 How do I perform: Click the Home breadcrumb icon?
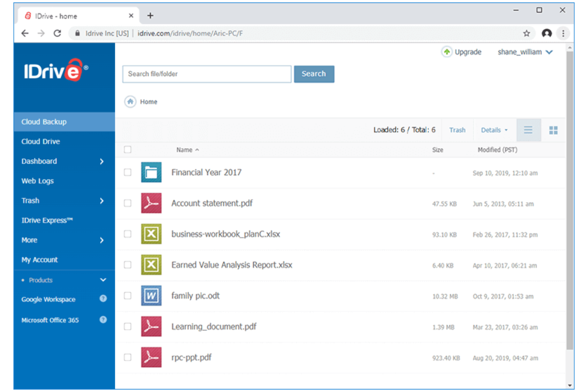(130, 102)
